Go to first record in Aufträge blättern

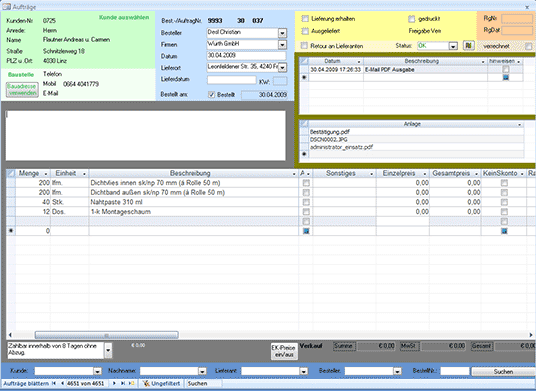click(x=54, y=383)
